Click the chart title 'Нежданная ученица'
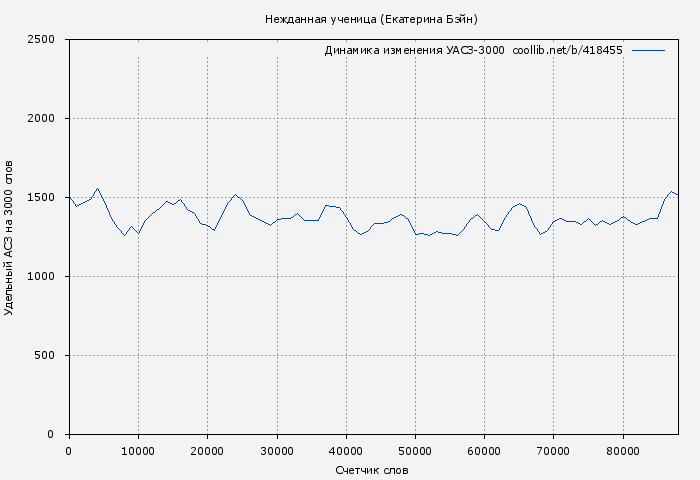The width and height of the screenshot is (700, 480). click(x=320, y=19)
